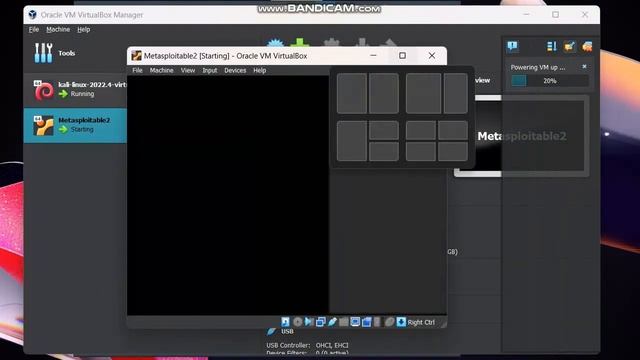The width and height of the screenshot is (640, 360).
Task: Click the green Add machine icon in Manager toolbar
Action: (300, 42)
